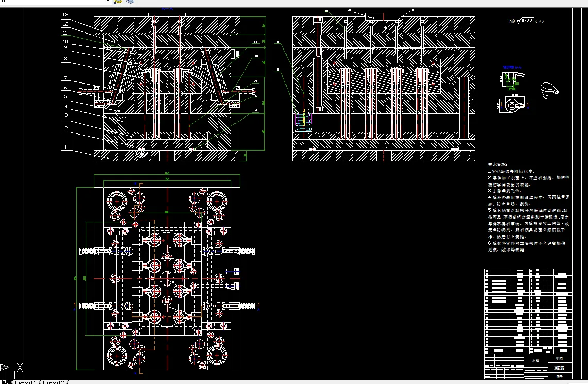Select requirement line 3 去除毛刺飞边
Image resolution: width=588 pixels, height=384 pixels.
coord(505,191)
